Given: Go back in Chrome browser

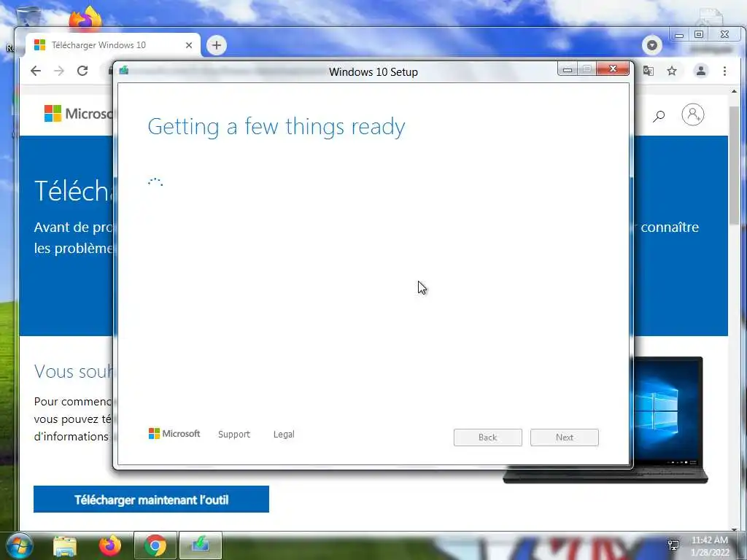Looking at the screenshot, I should click(36, 71).
